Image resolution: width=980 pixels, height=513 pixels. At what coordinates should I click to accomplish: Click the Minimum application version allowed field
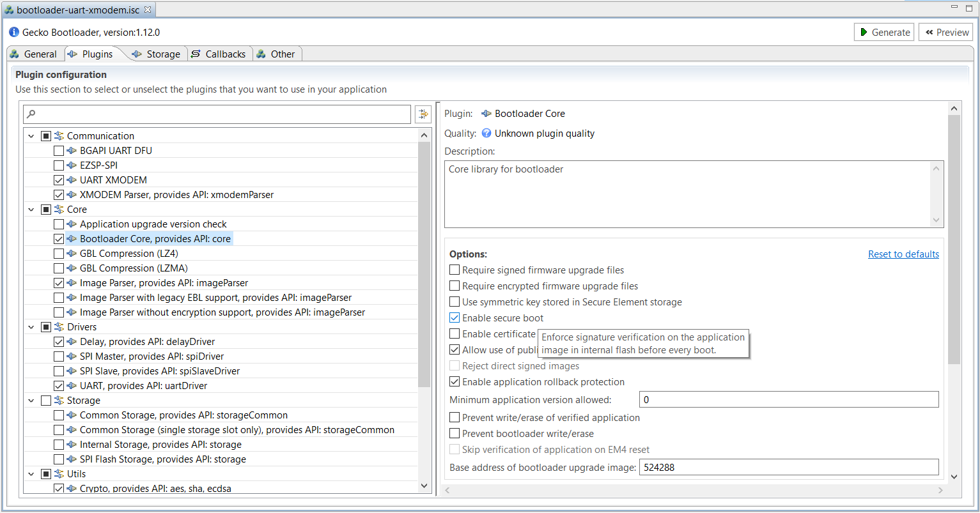tap(788, 400)
